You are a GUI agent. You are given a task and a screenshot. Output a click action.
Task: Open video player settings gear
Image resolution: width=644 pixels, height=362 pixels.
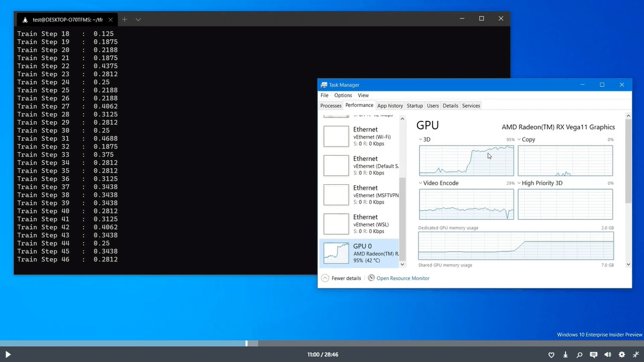point(621,354)
